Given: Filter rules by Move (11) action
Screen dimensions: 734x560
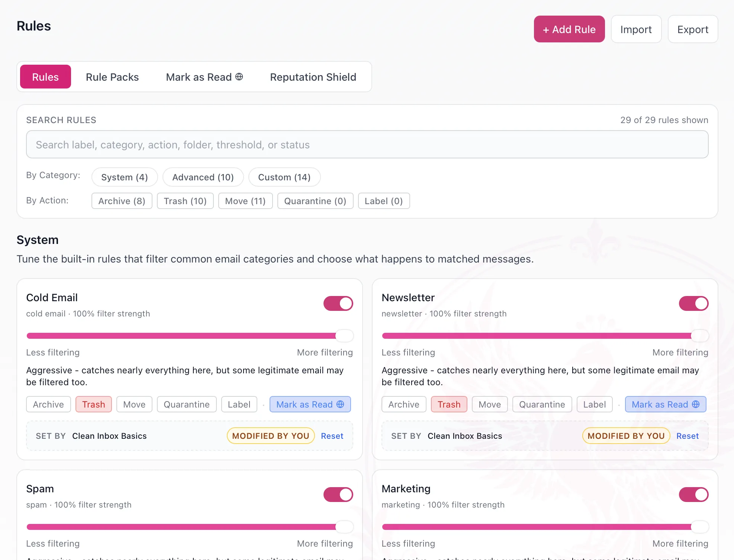Looking at the screenshot, I should click(245, 201).
